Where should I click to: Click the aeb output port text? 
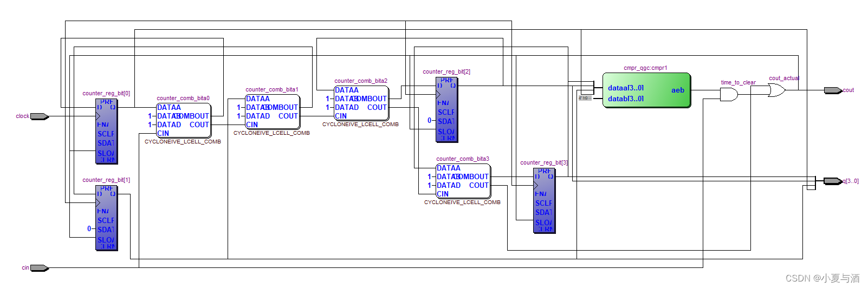pyautogui.click(x=678, y=90)
